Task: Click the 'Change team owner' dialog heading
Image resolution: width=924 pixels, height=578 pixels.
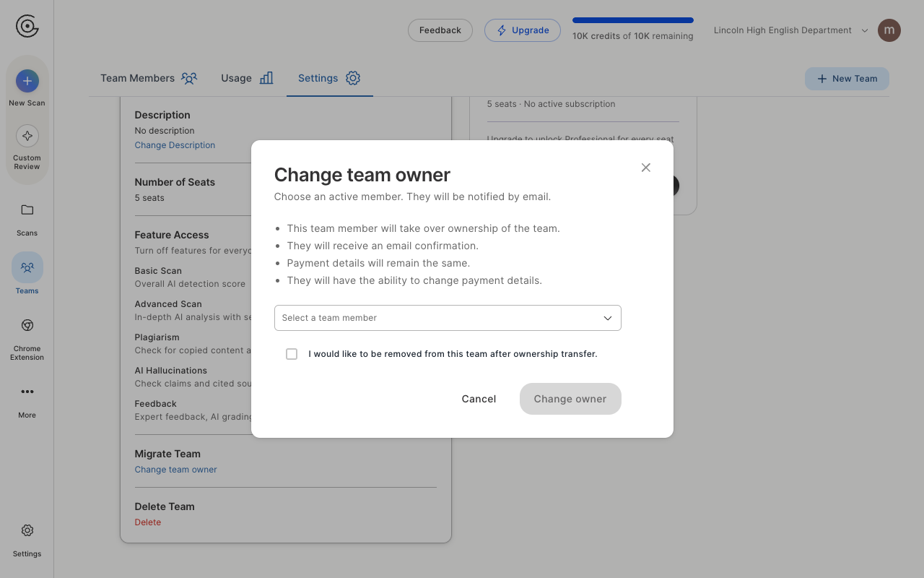Action: pos(362,175)
